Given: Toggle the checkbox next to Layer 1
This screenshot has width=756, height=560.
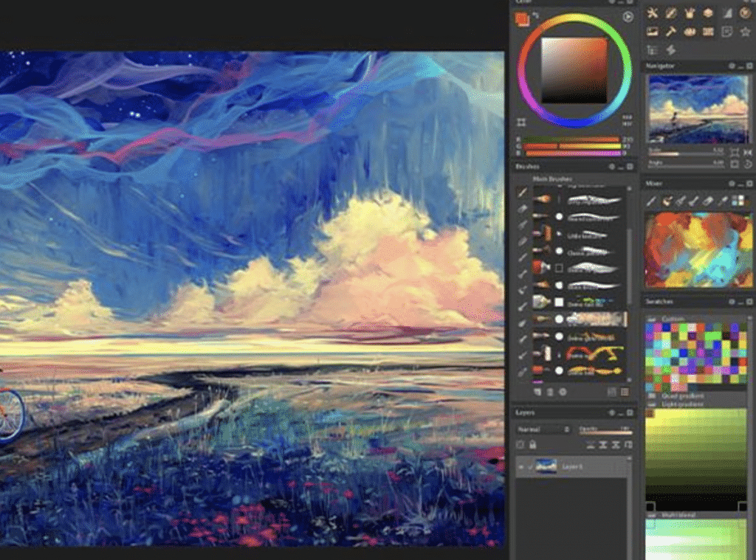Looking at the screenshot, I should click(530, 466).
